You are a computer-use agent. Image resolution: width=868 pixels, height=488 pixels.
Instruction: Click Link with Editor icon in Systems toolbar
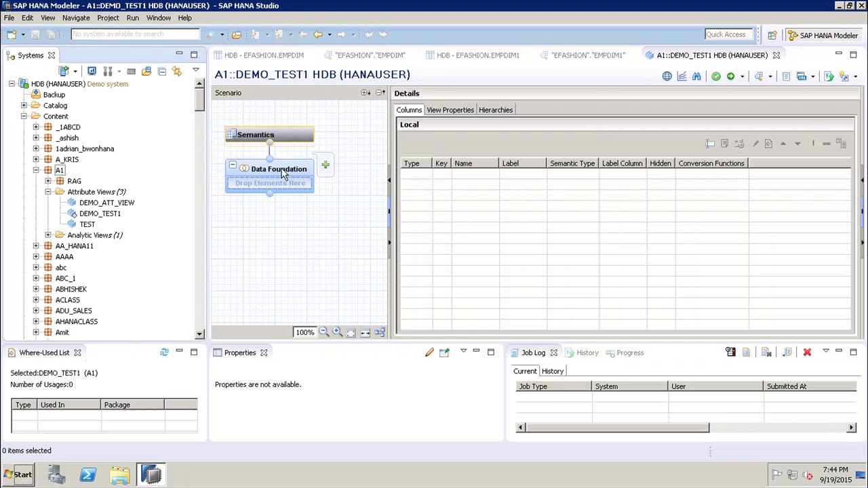[176, 71]
